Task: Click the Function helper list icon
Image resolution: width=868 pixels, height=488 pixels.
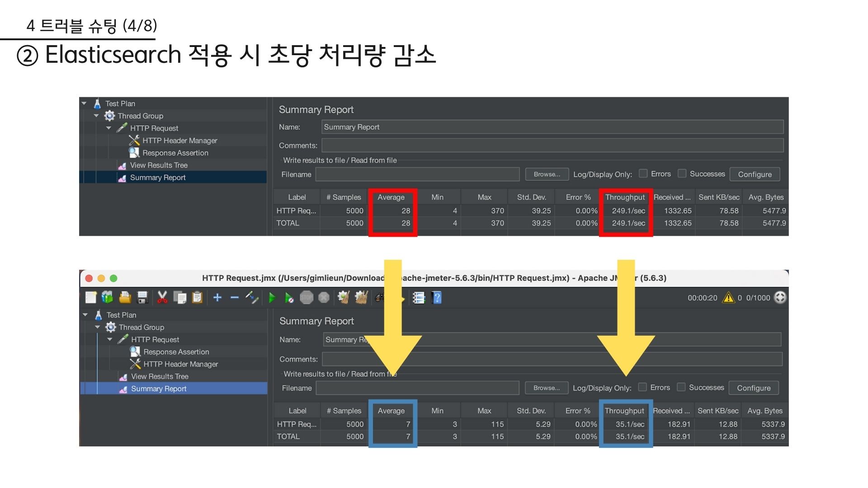Action: coord(419,297)
